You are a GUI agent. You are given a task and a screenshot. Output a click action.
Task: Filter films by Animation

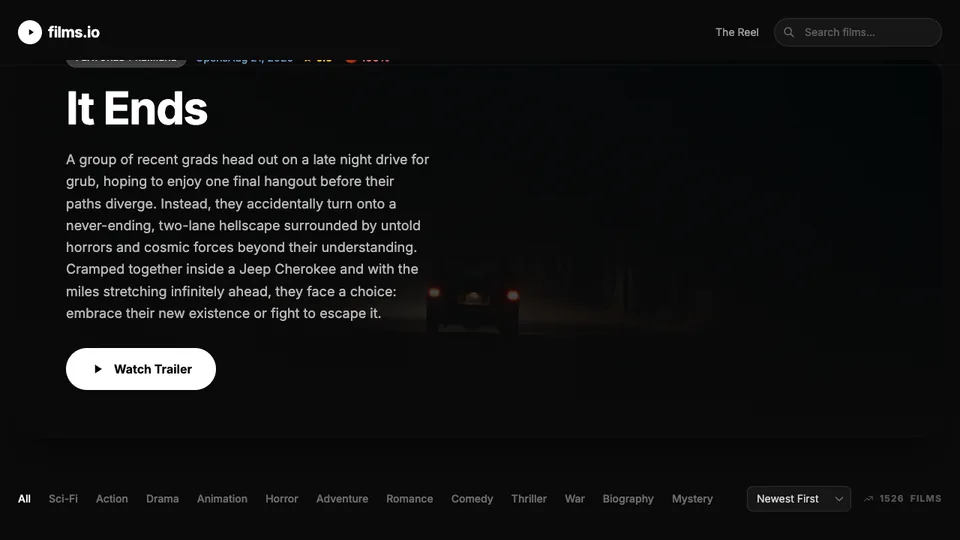click(222, 499)
